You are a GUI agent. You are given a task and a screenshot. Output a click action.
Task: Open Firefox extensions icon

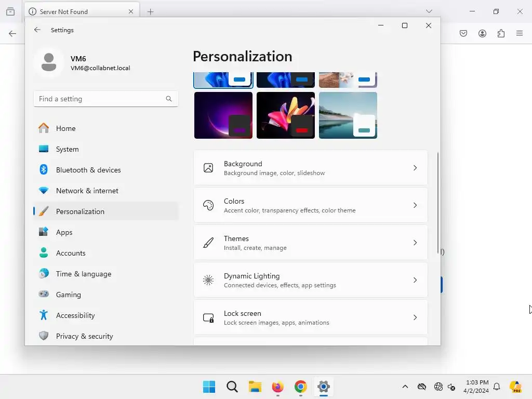[x=501, y=33]
